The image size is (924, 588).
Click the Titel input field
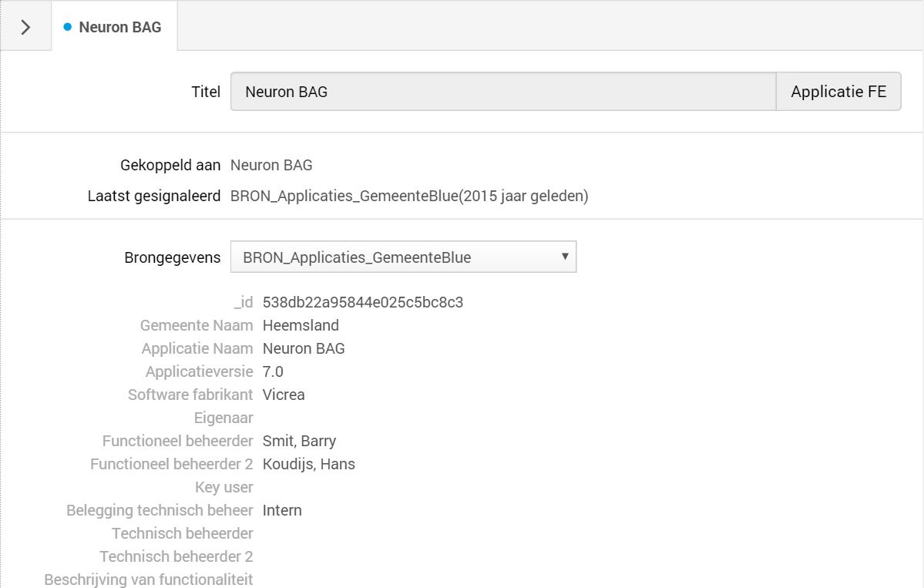click(x=503, y=92)
